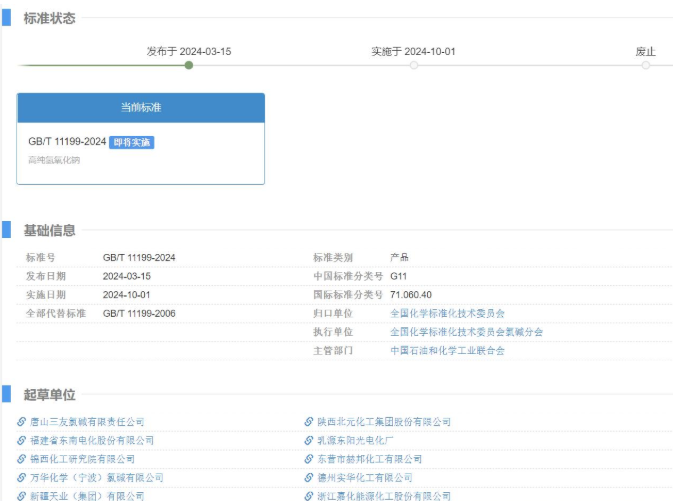Click link icon beside 德州实华化工有限公司
Viewport: 687px width, 501px height.
[309, 478]
